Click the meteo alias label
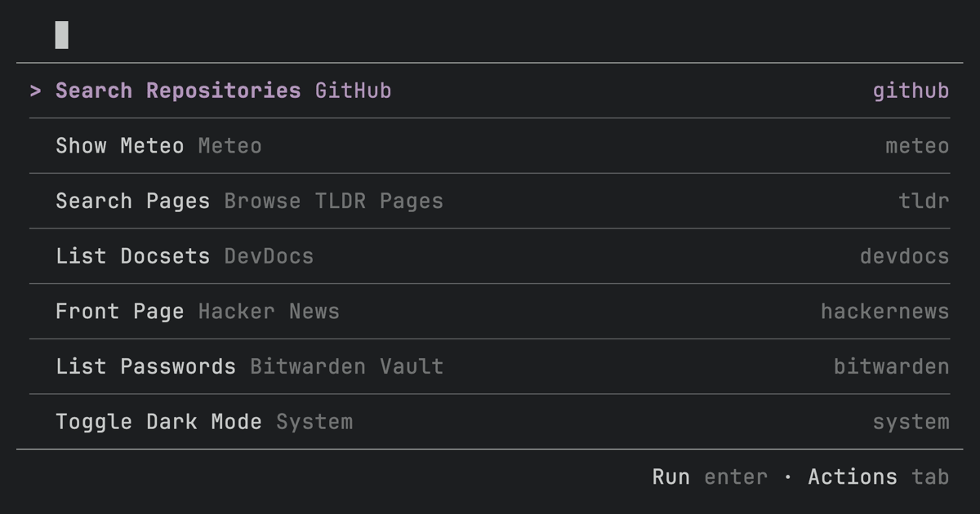 click(x=917, y=145)
